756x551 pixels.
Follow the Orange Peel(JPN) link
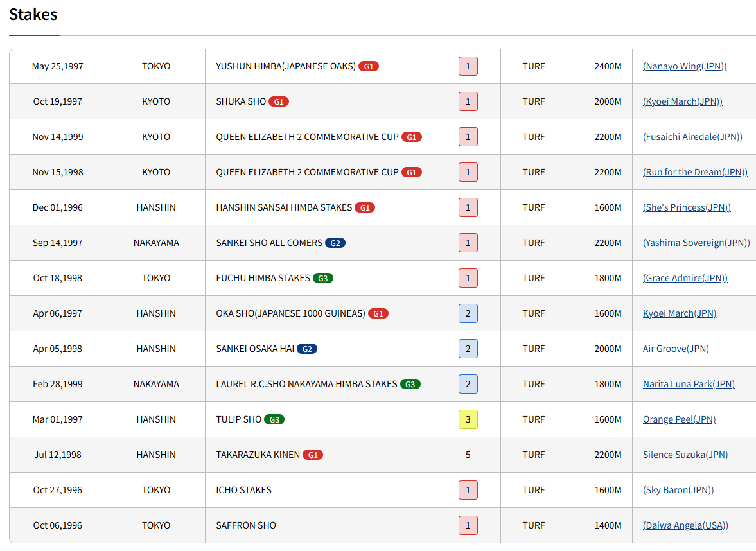coord(680,419)
